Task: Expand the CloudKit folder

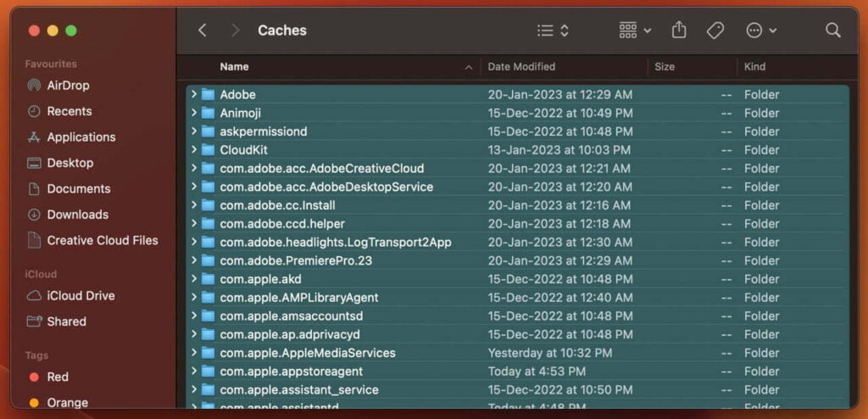Action: coord(194,149)
